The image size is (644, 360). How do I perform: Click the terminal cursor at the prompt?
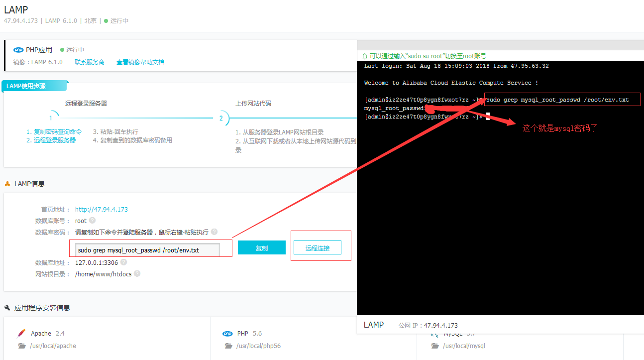pyautogui.click(x=488, y=117)
